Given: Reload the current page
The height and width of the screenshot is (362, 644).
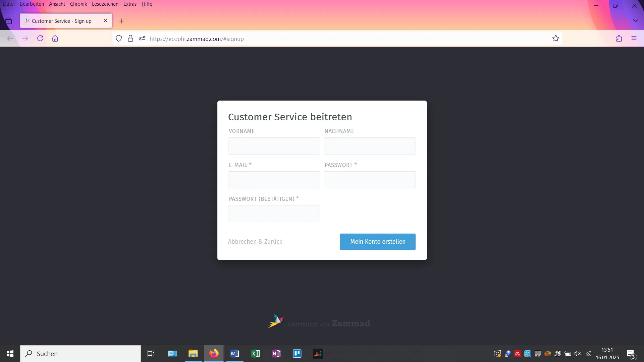Looking at the screenshot, I should click(x=40, y=38).
